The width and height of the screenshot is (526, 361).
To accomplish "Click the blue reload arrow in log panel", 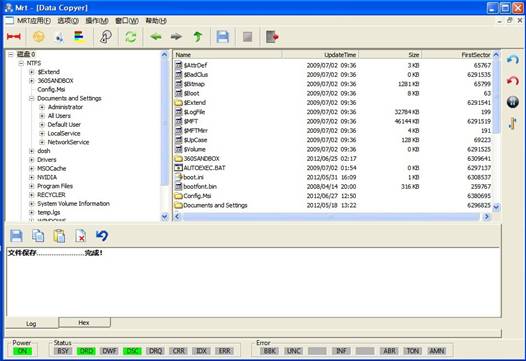I will click(x=102, y=236).
